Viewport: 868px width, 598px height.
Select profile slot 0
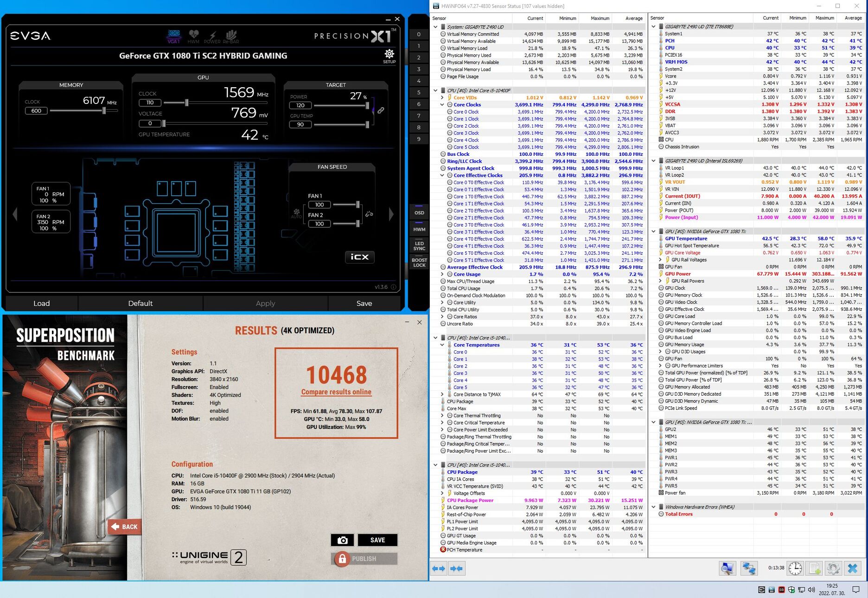coord(419,34)
